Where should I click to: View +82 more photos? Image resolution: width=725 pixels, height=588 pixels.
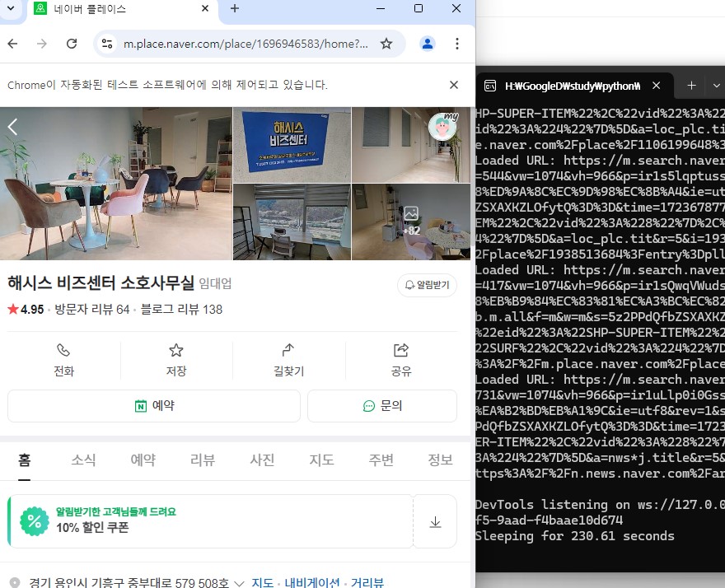(x=411, y=222)
